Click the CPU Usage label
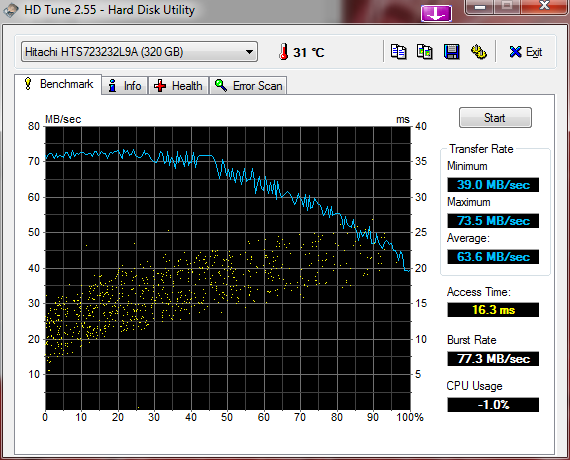Screen dimensions: 570x460 click(474, 386)
